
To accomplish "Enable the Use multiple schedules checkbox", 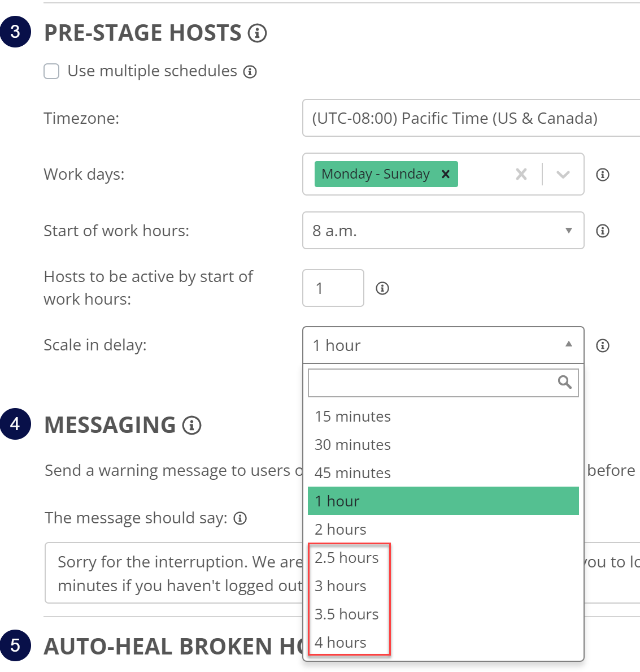I will pyautogui.click(x=52, y=72).
